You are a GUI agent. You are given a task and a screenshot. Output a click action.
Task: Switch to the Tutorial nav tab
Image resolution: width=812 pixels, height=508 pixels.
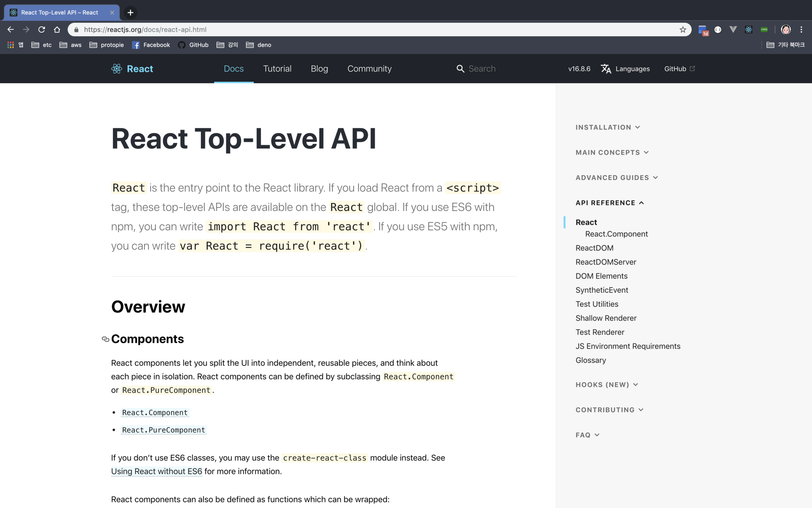tap(277, 68)
